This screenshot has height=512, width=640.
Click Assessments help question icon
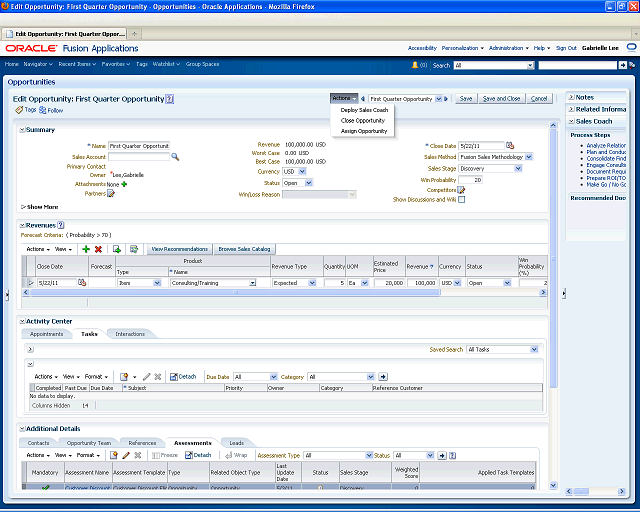[452, 456]
